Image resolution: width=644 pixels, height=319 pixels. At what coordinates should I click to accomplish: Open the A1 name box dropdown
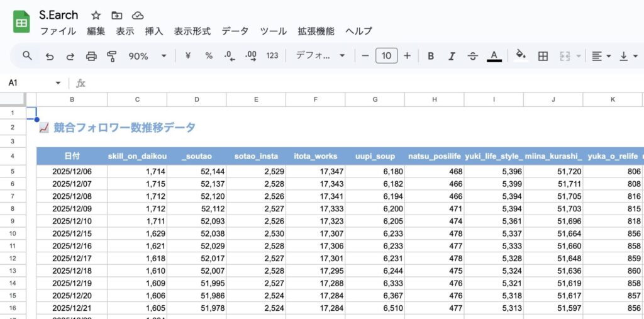coord(58,83)
